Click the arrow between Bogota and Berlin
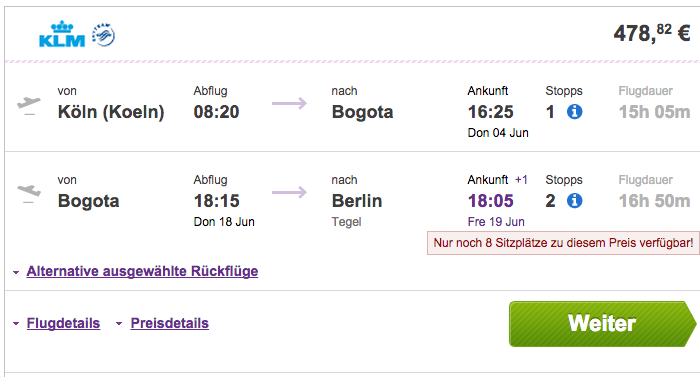Viewport: 700px width, 377px height. point(289,193)
